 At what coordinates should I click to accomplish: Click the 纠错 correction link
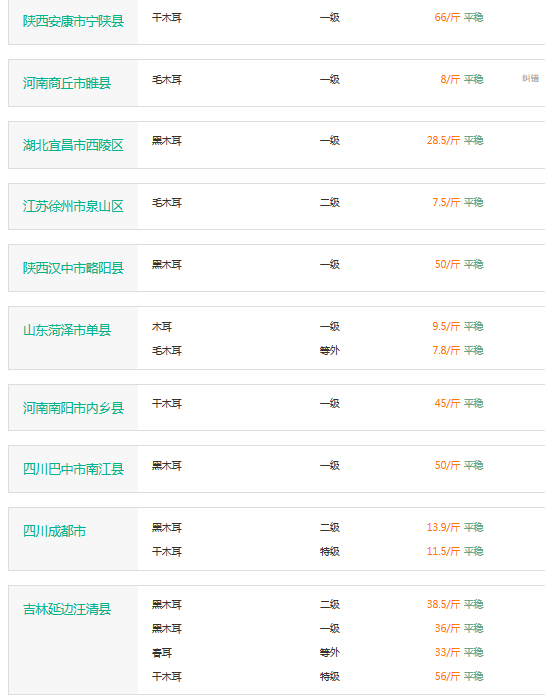(530, 78)
